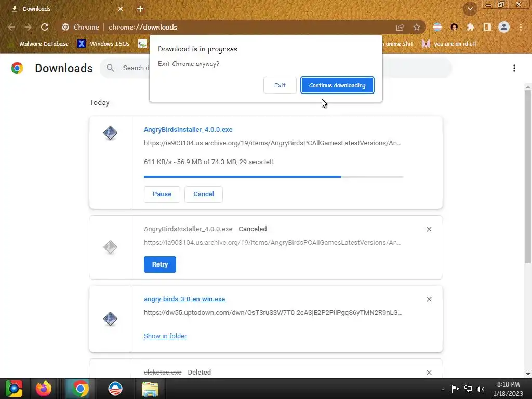Image resolution: width=532 pixels, height=399 pixels.
Task: Click the download progress bar
Action: point(273,177)
